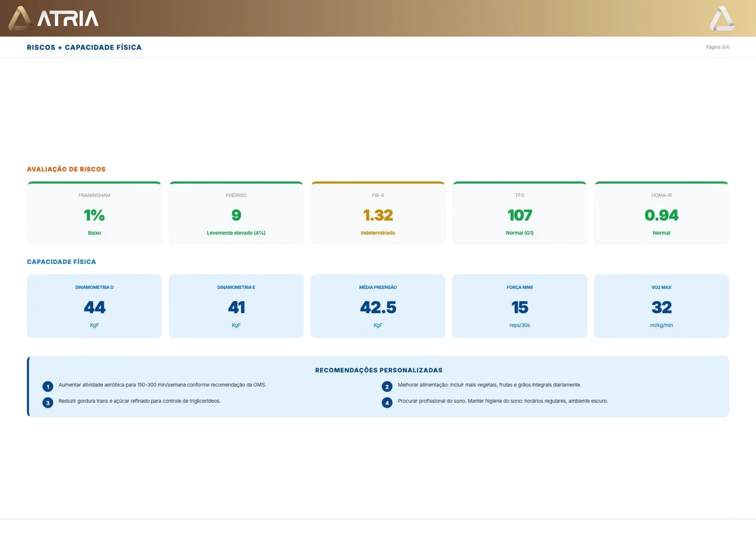Screen dimensions: 756x534
Task: Open the Framingham 1% risk card
Action: point(94,213)
